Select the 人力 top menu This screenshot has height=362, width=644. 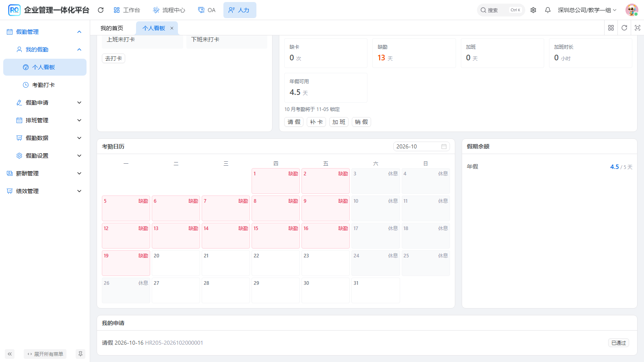[239, 10]
